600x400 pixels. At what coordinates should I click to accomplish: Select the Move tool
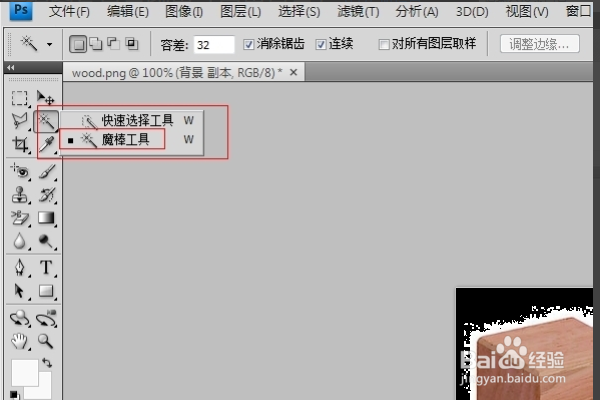pos(46,98)
